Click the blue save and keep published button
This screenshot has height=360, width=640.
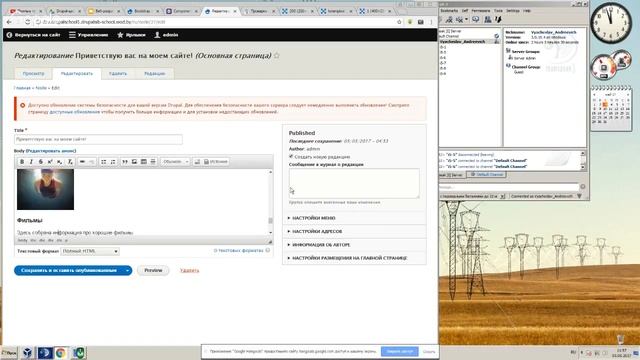69,270
